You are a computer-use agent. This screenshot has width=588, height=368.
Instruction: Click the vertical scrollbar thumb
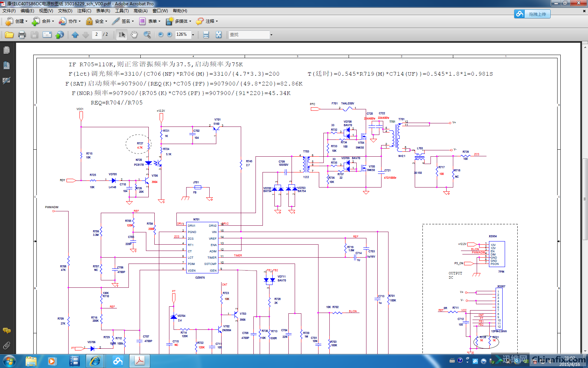coord(585,199)
